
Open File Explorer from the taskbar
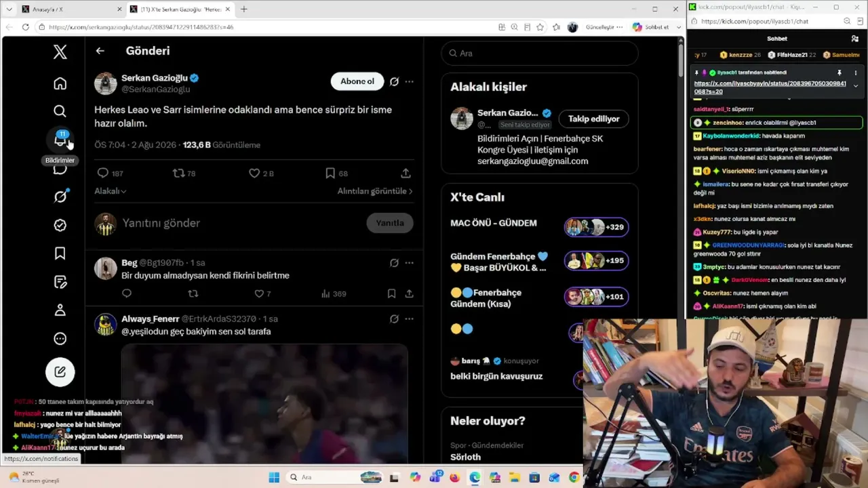514,478
